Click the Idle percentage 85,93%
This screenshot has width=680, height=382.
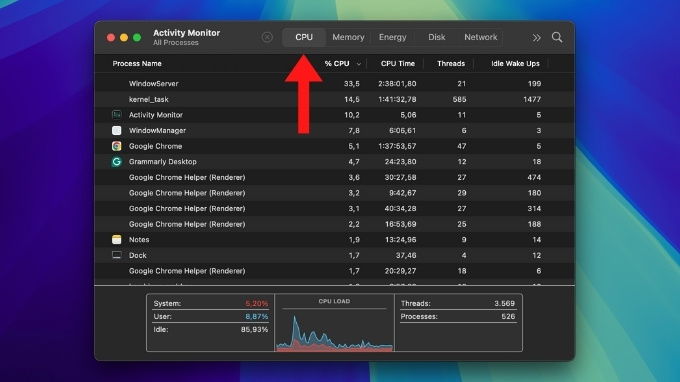(x=254, y=330)
